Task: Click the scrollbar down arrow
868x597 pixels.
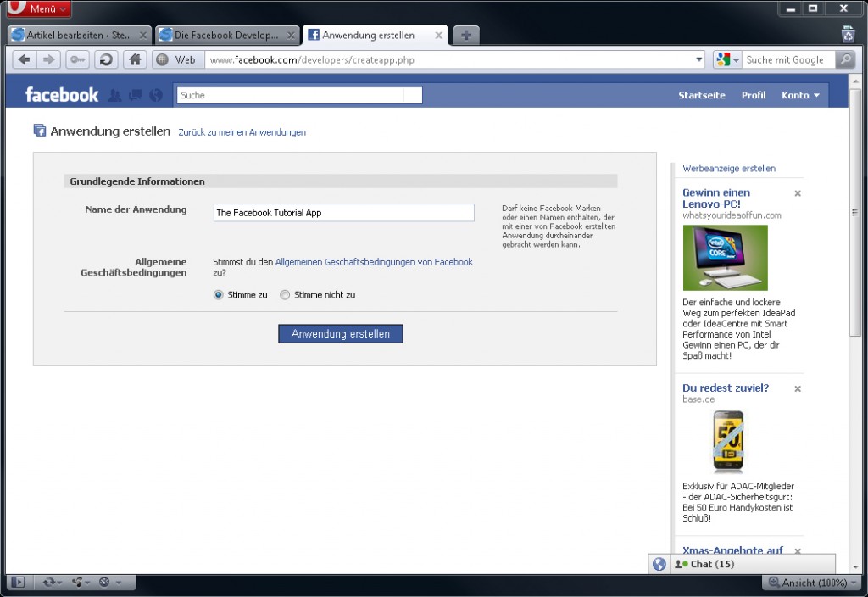Action: tap(855, 567)
